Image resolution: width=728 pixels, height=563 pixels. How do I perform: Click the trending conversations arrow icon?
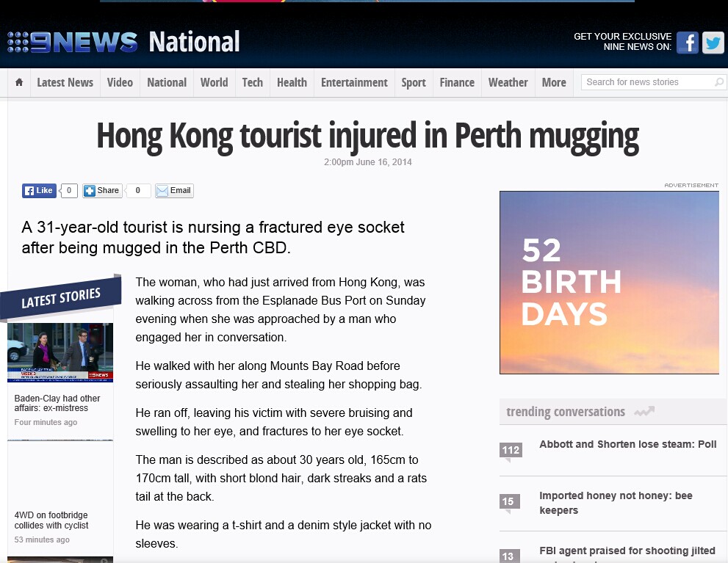644,411
